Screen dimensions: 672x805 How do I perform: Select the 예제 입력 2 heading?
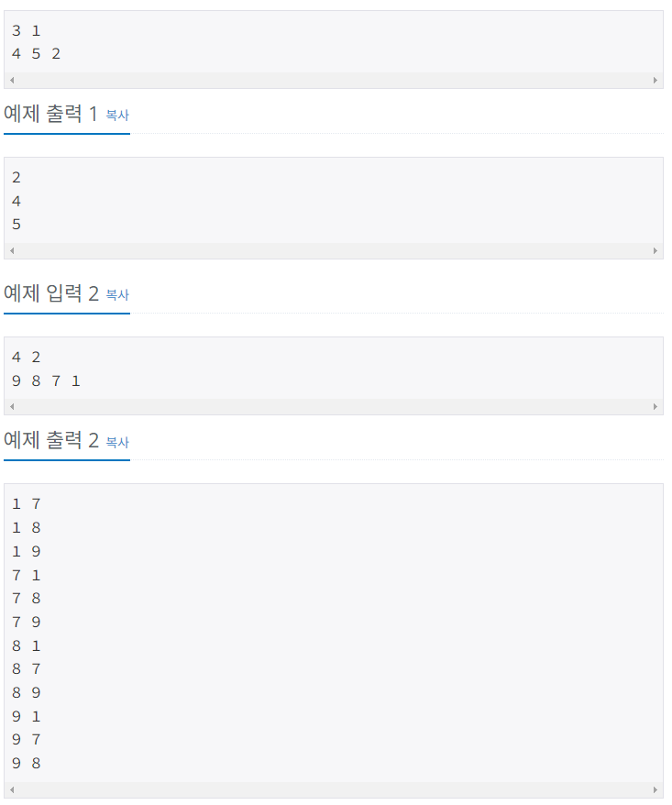point(52,295)
